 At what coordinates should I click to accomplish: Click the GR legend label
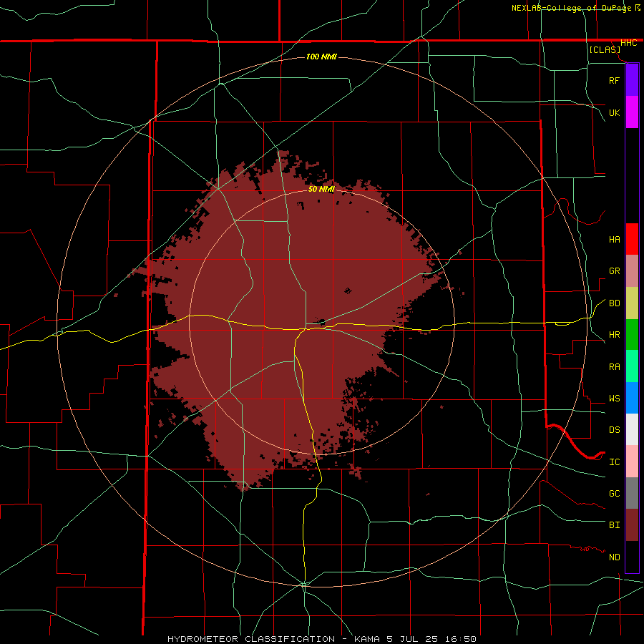click(614, 271)
